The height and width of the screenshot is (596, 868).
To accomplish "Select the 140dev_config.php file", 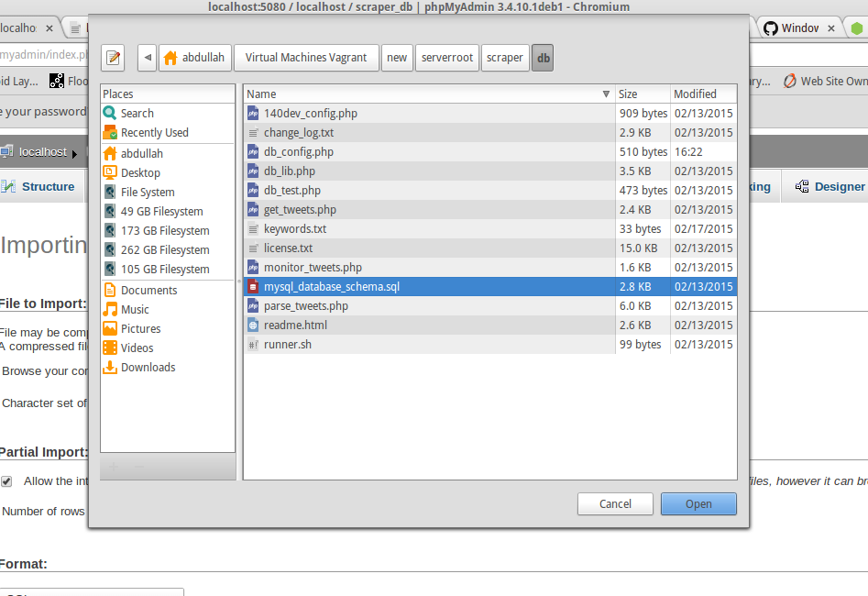I will (490, 113).
